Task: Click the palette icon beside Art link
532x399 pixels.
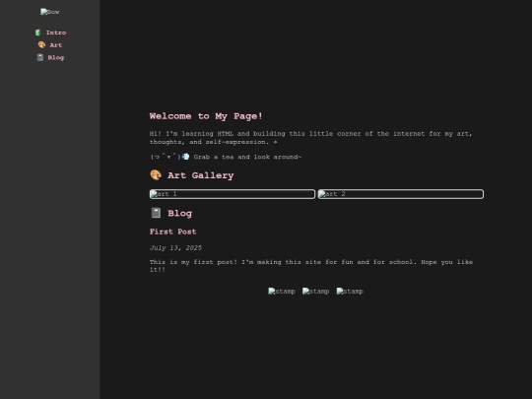Action: coord(41,44)
